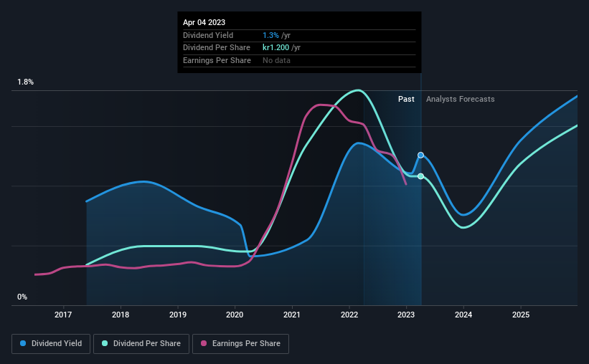
Task: Click the 2021 x-axis label
Action: [292, 315]
